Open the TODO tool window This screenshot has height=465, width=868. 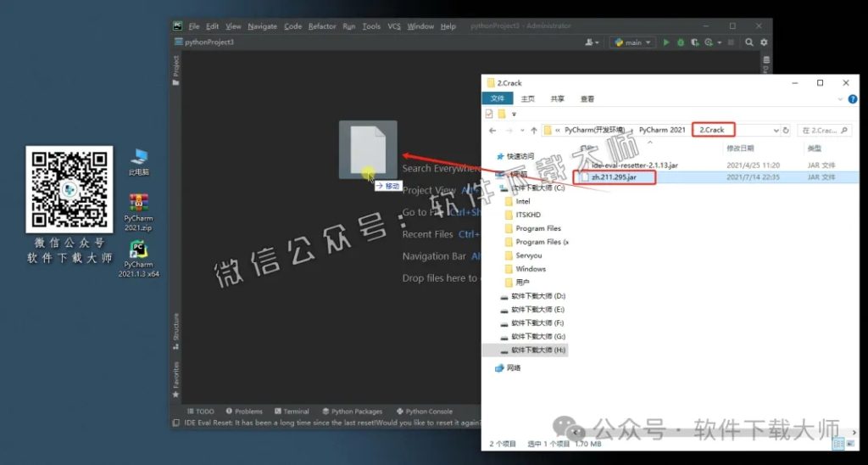coord(200,412)
